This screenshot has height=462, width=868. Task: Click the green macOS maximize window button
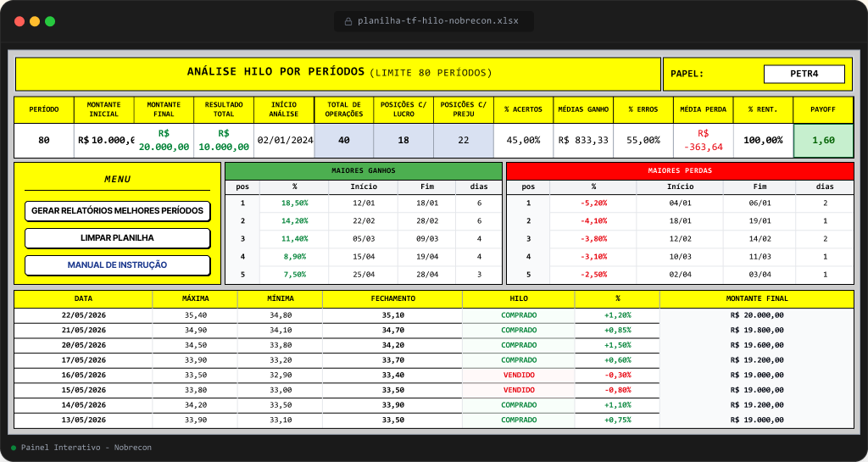pos(50,21)
